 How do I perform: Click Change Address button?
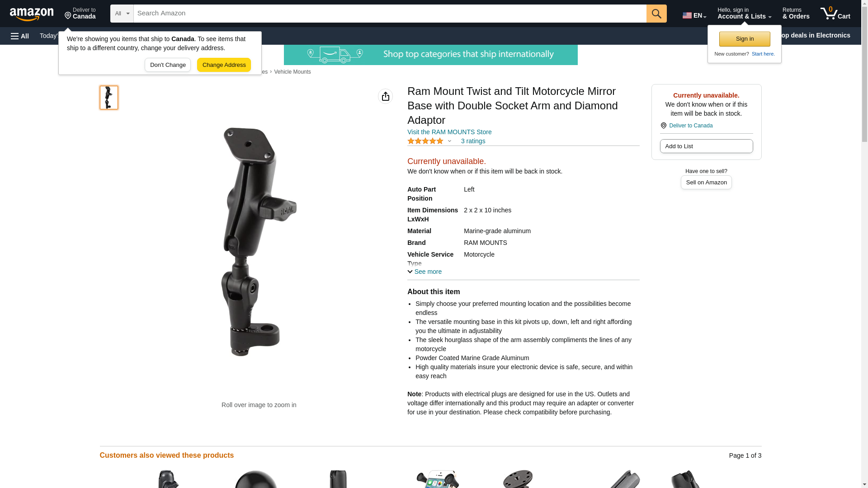coord(224,65)
